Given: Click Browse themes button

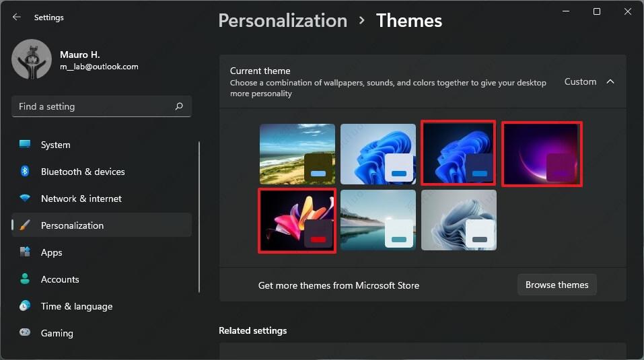Looking at the screenshot, I should (x=557, y=285).
